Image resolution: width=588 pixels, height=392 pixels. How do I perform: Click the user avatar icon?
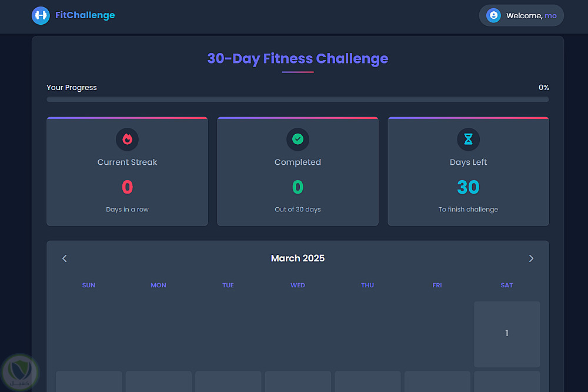point(493,16)
